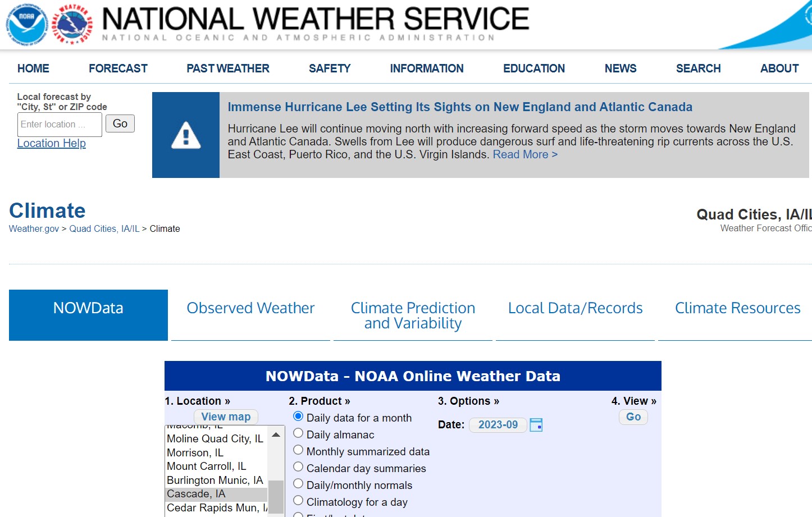
Task: Click PAST WEATHER in the navigation bar
Action: (x=227, y=68)
